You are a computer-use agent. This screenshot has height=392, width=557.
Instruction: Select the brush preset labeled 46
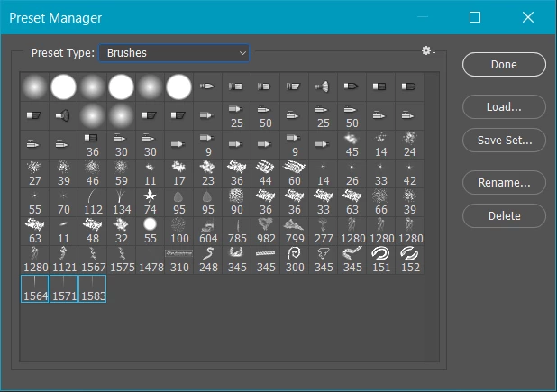92,174
